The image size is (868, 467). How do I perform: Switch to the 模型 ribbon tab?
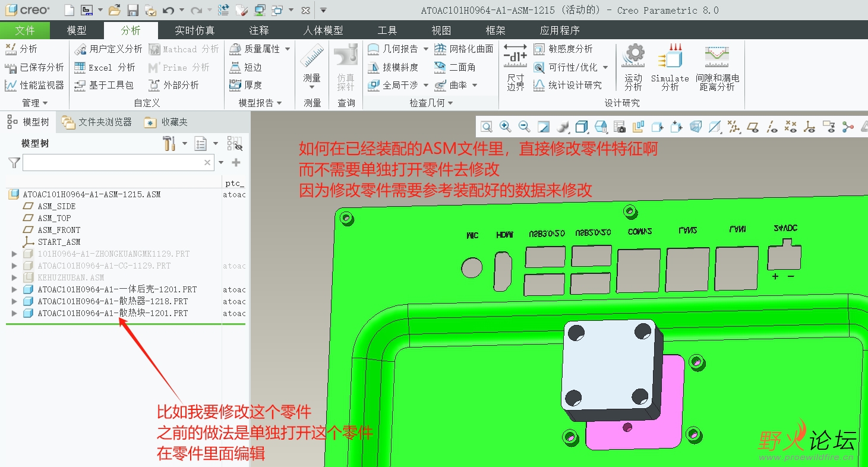[x=77, y=30]
